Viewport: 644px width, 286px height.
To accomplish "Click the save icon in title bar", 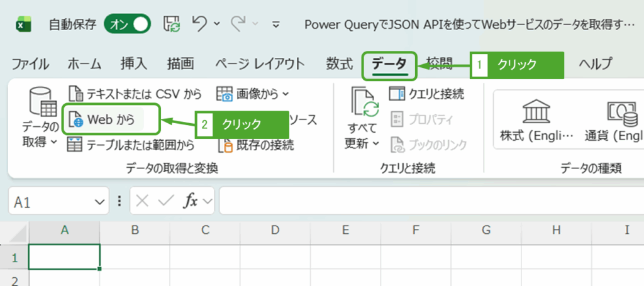I will [x=172, y=25].
